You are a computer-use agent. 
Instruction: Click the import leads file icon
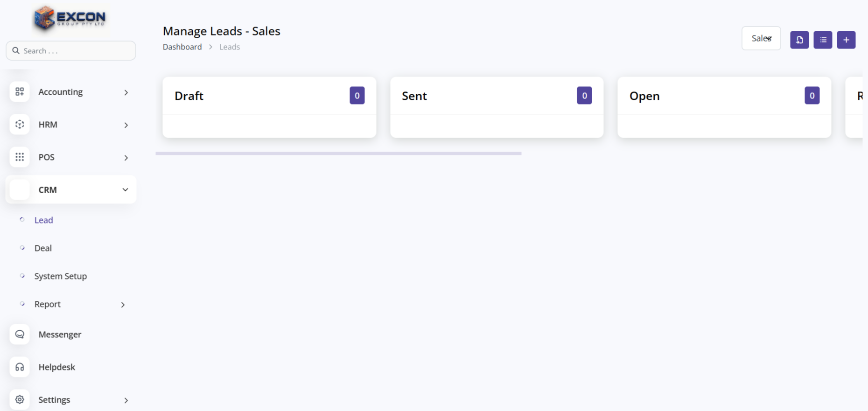coord(799,40)
